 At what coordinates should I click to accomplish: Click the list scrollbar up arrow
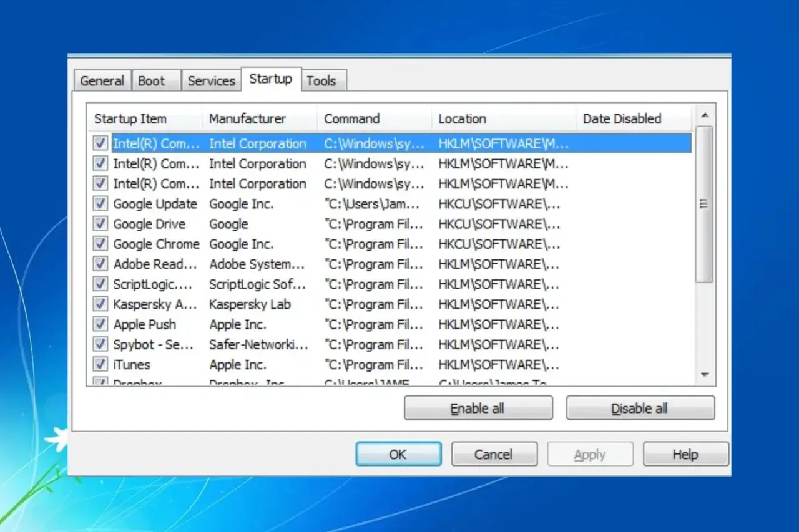pyautogui.click(x=705, y=115)
